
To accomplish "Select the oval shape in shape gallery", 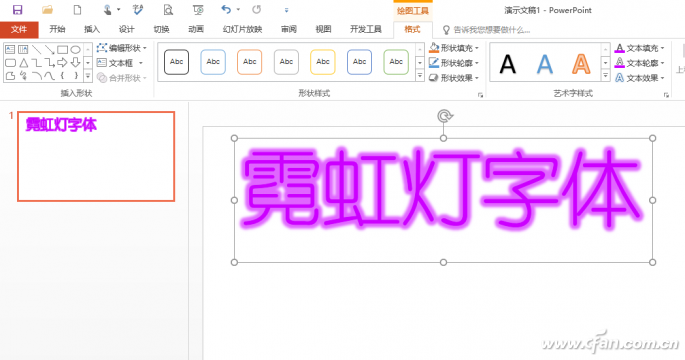I will pyautogui.click(x=76, y=49).
